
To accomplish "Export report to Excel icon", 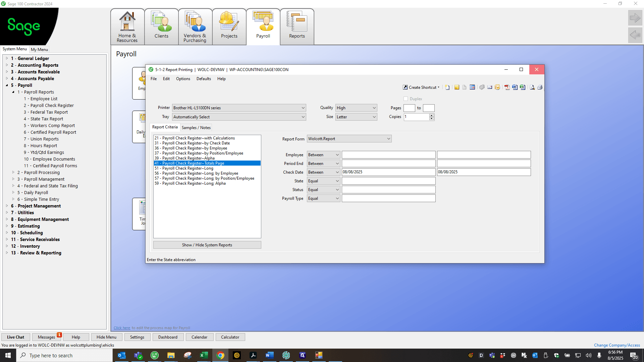I will (523, 87).
